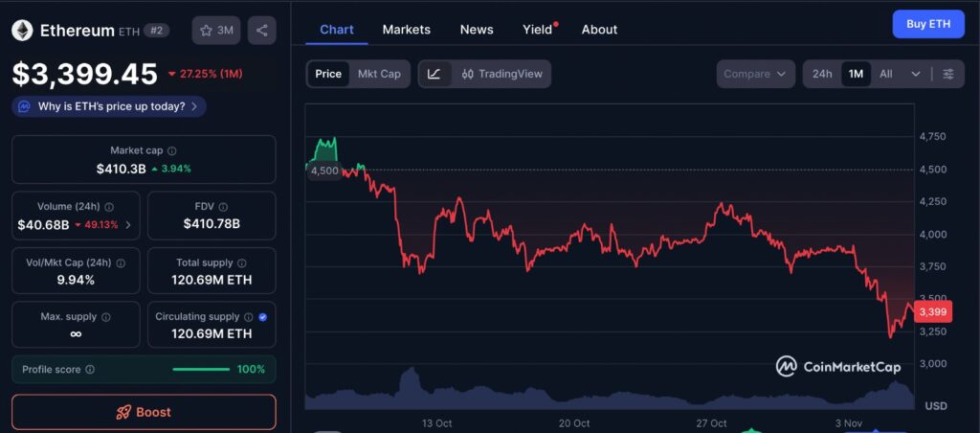Image resolution: width=980 pixels, height=433 pixels.
Task: Click the Boost button
Action: click(144, 412)
